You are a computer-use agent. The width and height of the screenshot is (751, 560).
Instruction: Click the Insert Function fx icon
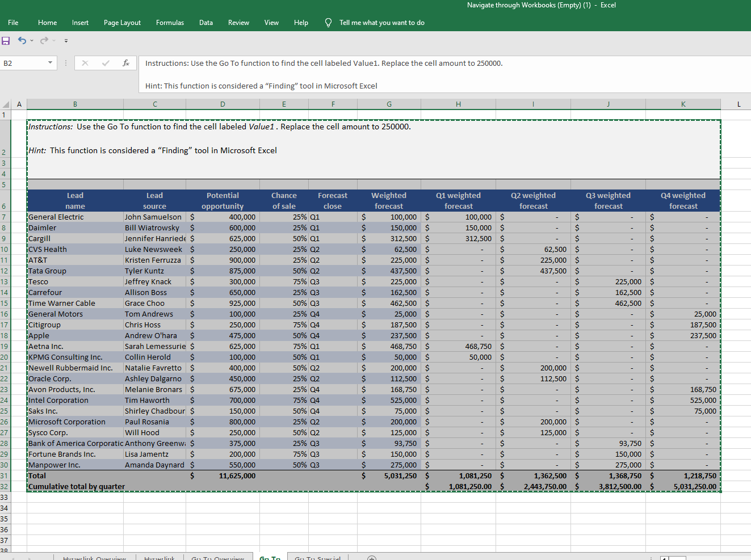tap(125, 63)
